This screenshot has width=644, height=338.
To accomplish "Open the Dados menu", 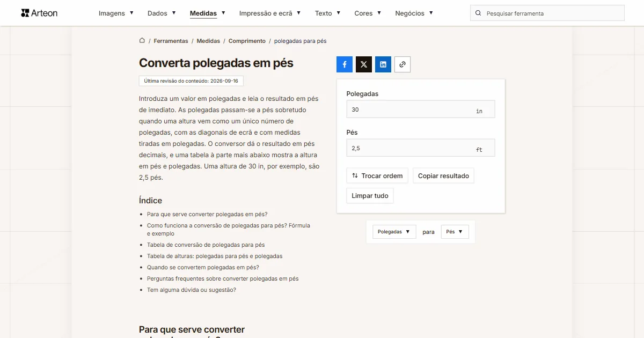I will 162,13.
